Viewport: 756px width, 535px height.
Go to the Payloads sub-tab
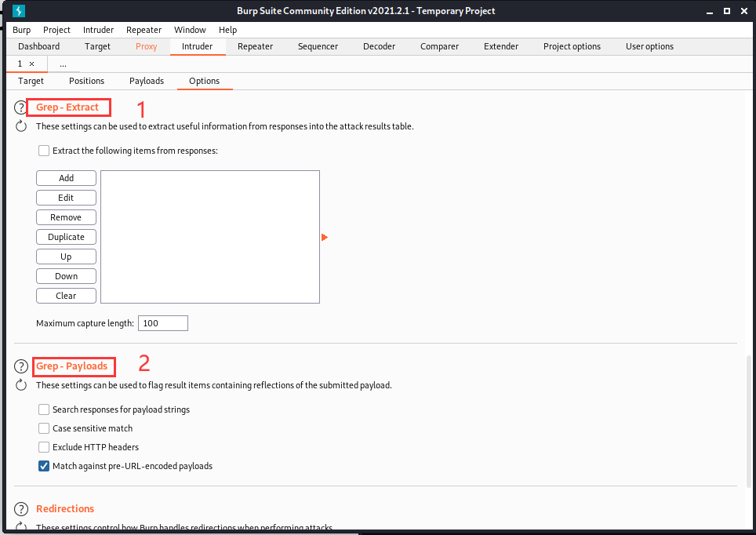click(x=147, y=81)
